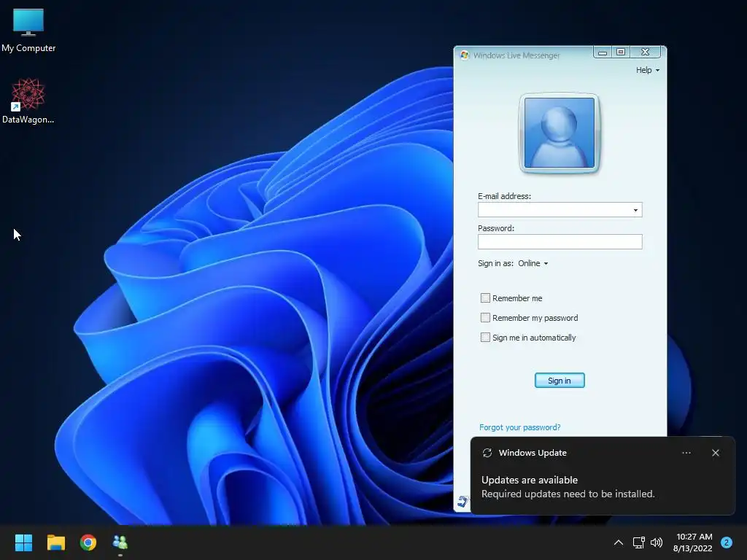The image size is (747, 560).
Task: Click the Messenger profile picture avatar
Action: click(x=560, y=133)
